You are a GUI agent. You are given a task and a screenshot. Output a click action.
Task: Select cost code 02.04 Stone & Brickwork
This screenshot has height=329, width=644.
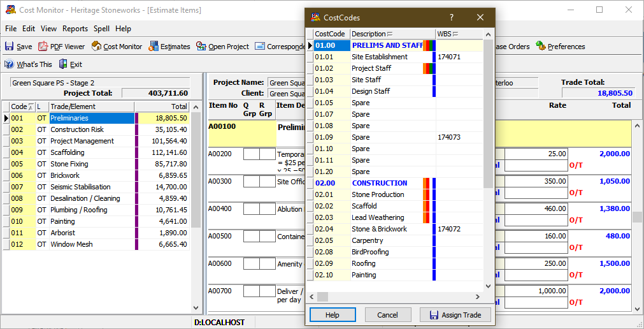coord(395,229)
